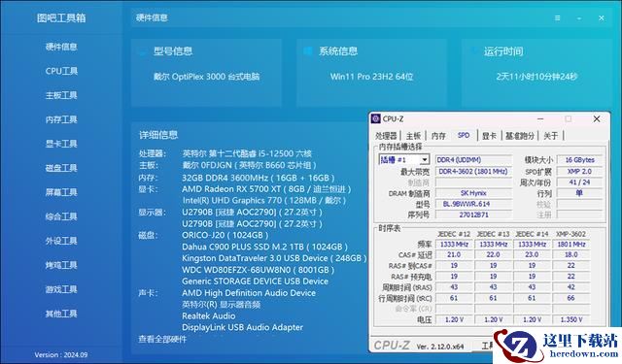The height and width of the screenshot is (364, 622).
Task: Select 主板工具 from the sidebar
Action: click(x=61, y=95)
